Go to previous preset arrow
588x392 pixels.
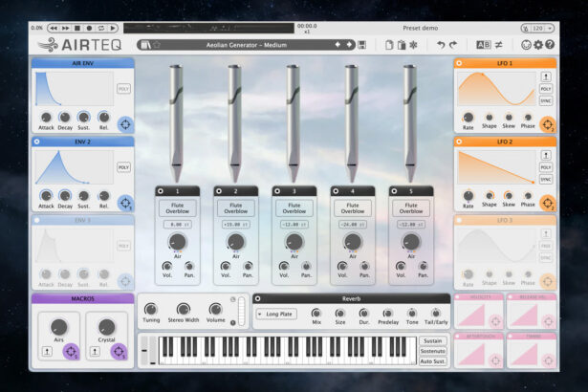338,45
